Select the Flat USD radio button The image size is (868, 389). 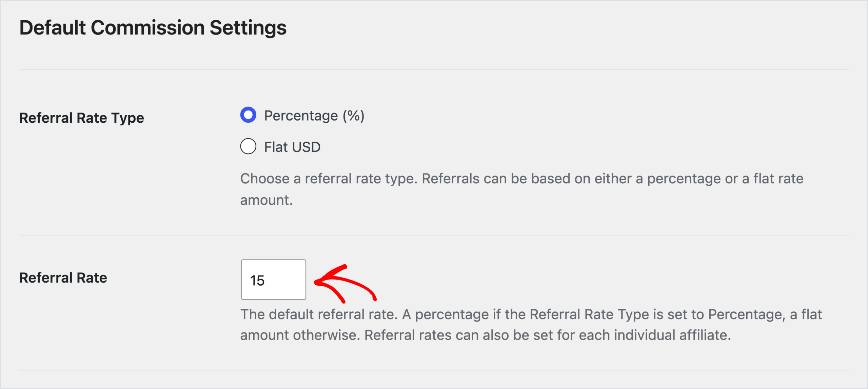248,146
